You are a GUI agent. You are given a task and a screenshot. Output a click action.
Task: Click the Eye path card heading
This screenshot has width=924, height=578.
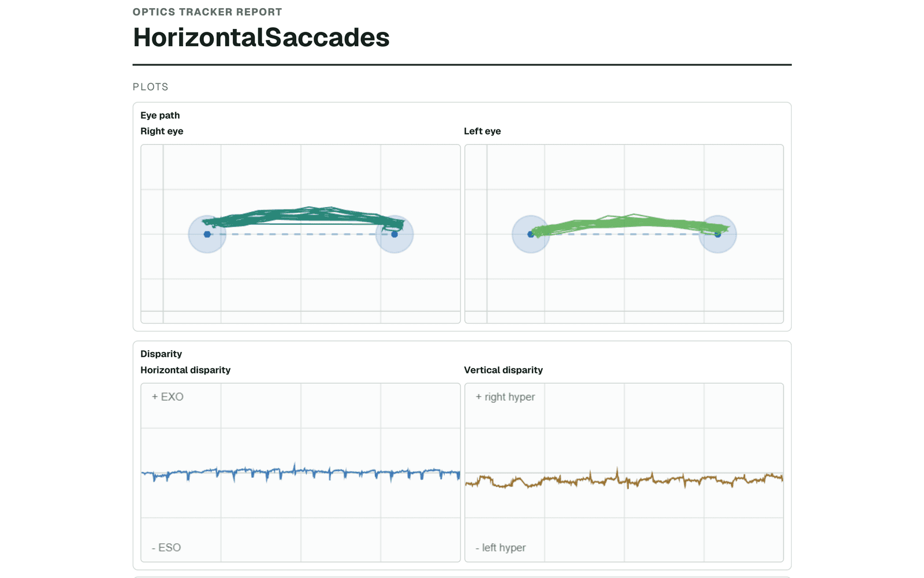pos(160,115)
